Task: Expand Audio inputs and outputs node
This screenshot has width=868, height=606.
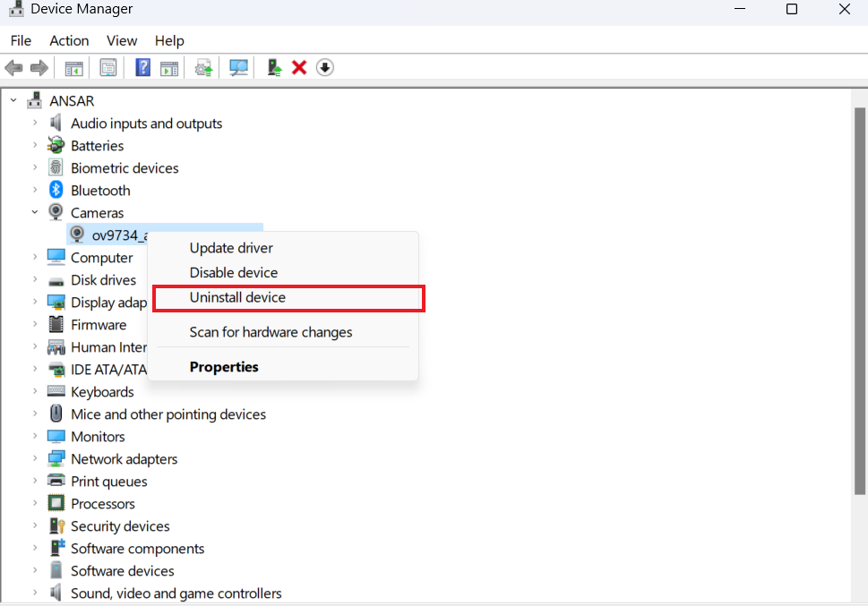Action: coord(35,123)
